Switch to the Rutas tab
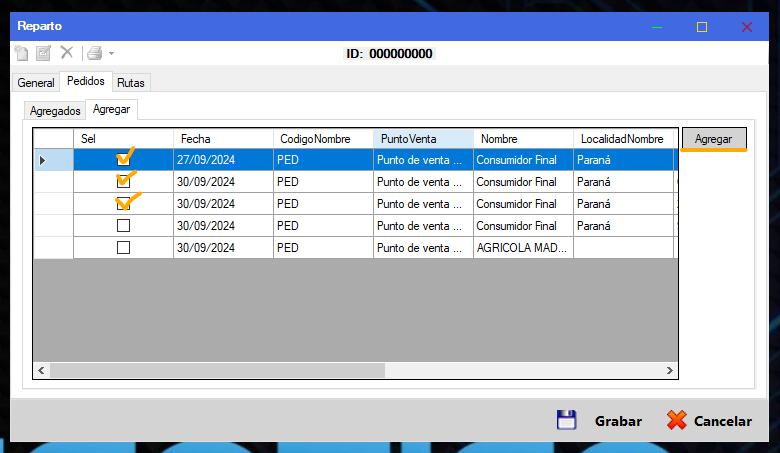 click(131, 82)
